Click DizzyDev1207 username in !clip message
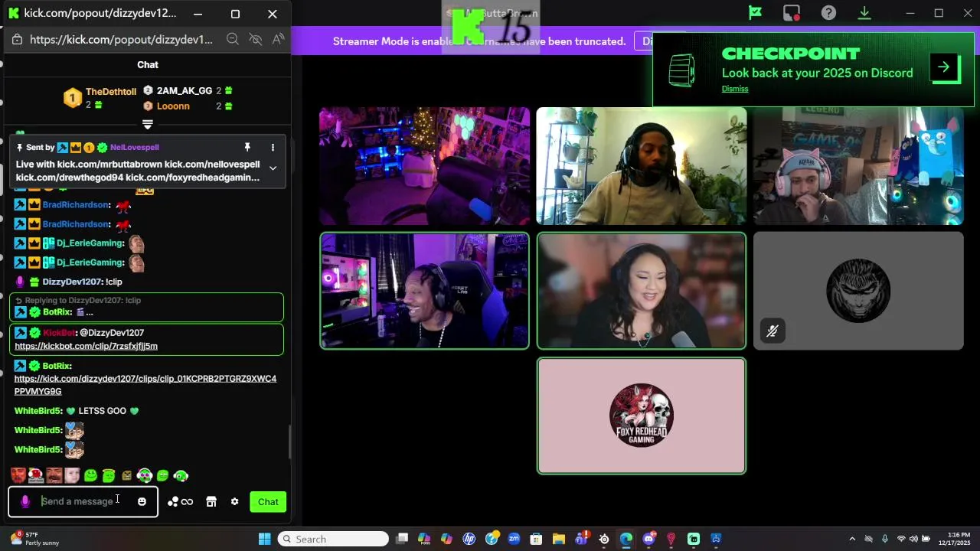This screenshot has height=551, width=980. [x=73, y=282]
